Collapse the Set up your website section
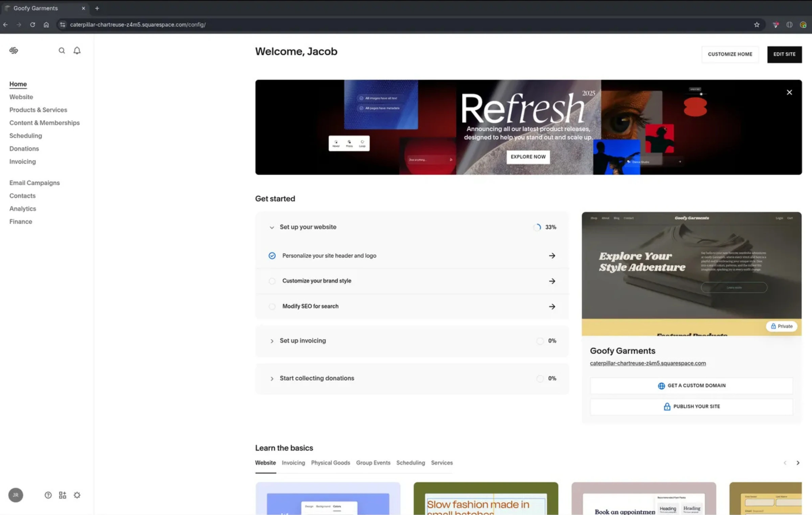Screen dimensions: 812x515 (272, 227)
